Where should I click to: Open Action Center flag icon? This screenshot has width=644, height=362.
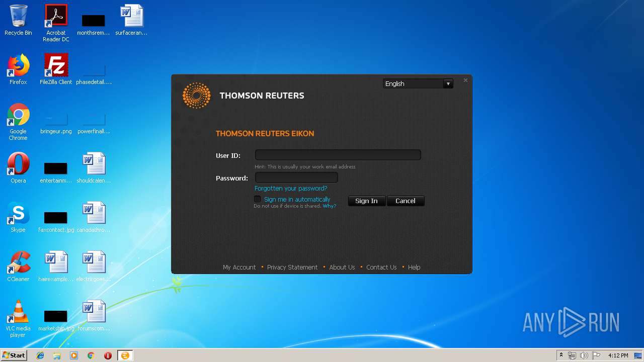(x=596, y=355)
